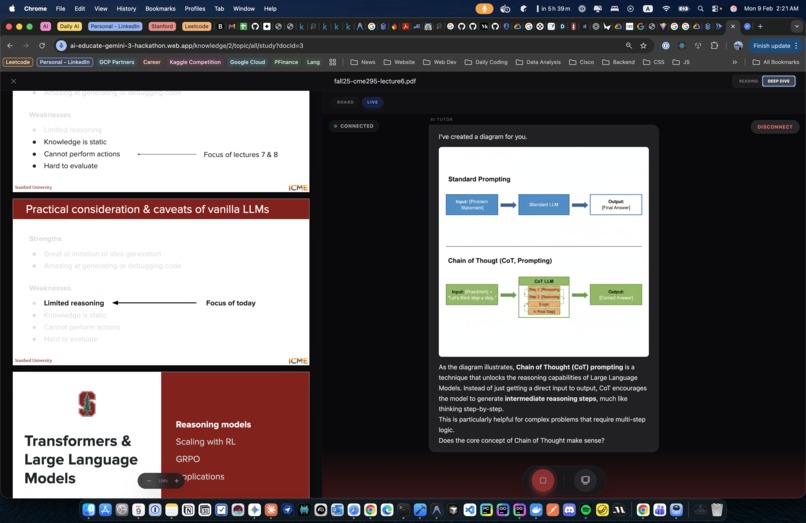806x523 pixels.
Task: Open Trash in the Dock
Action: pyautogui.click(x=717, y=510)
